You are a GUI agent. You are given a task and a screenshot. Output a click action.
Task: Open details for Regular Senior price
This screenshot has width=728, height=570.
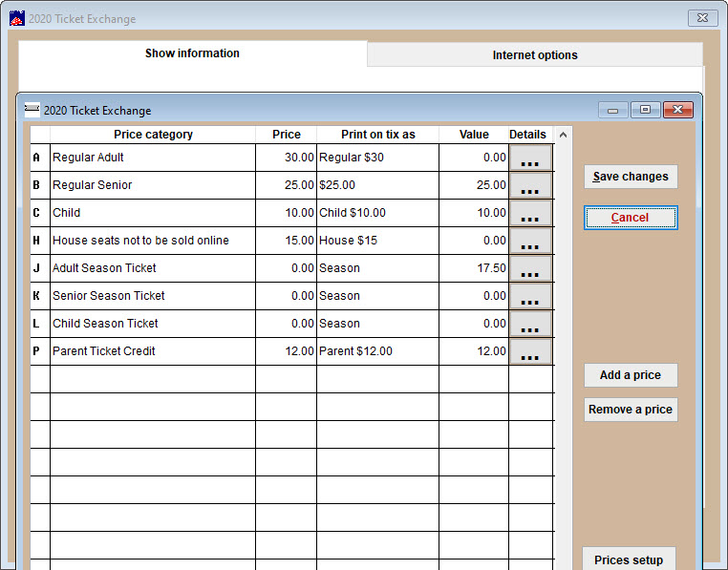530,185
